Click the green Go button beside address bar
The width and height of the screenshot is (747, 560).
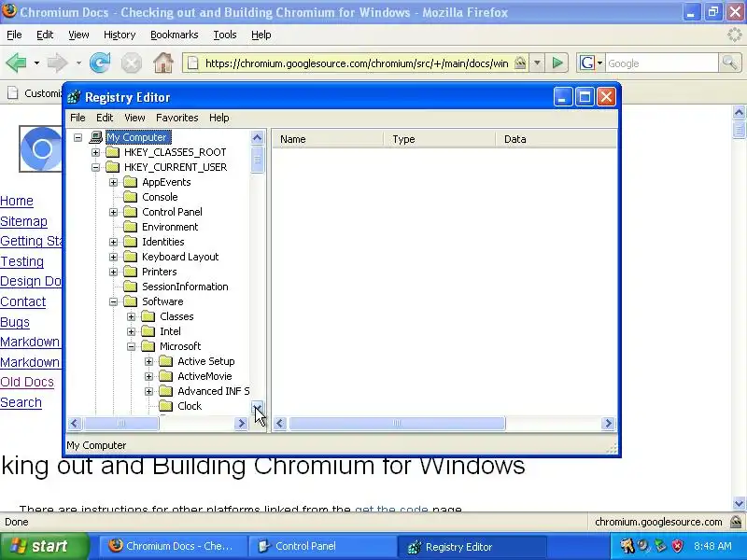(x=557, y=63)
